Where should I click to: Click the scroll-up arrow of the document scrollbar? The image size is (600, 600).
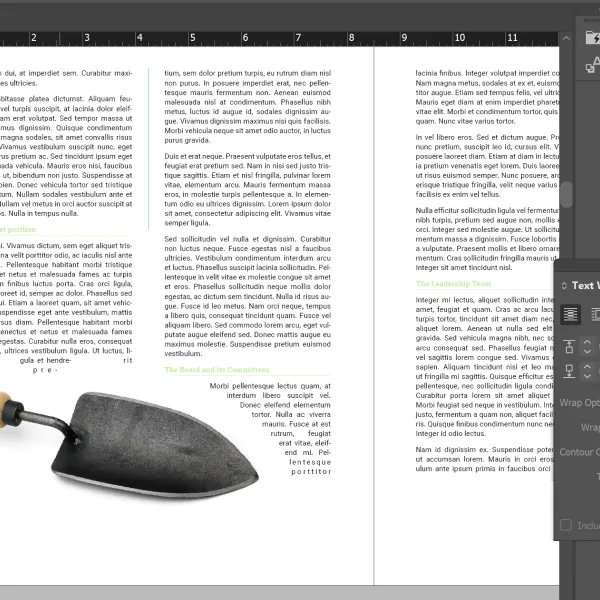point(566,38)
